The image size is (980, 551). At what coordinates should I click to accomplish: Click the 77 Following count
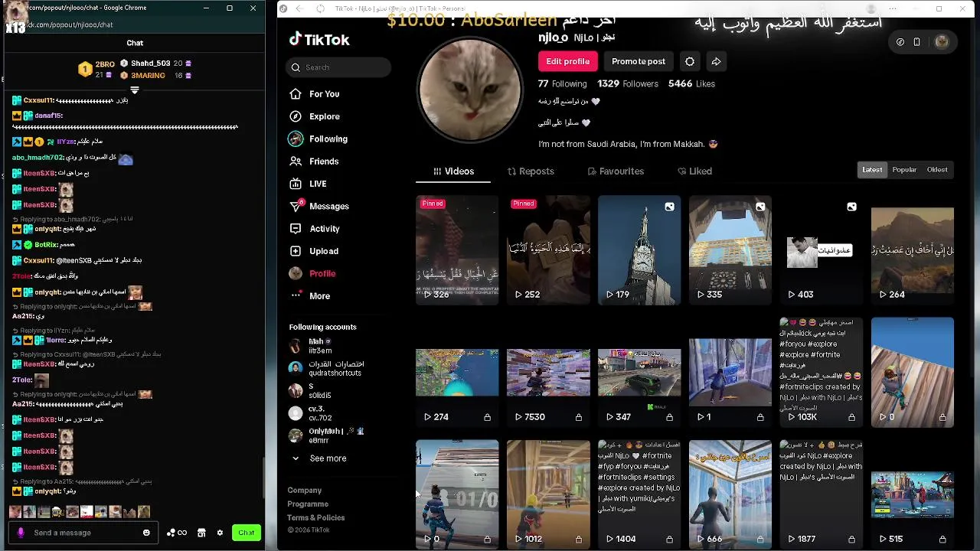[562, 84]
